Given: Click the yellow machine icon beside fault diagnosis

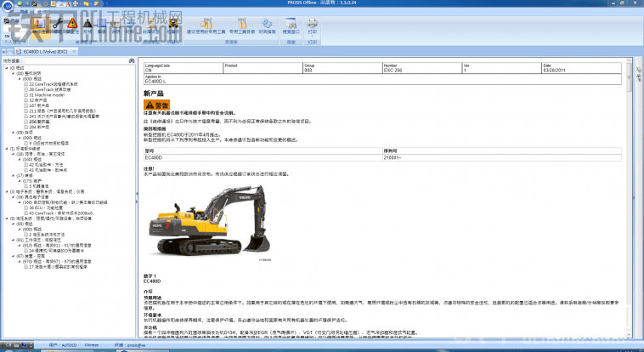Looking at the screenshot, I should click(173, 26).
